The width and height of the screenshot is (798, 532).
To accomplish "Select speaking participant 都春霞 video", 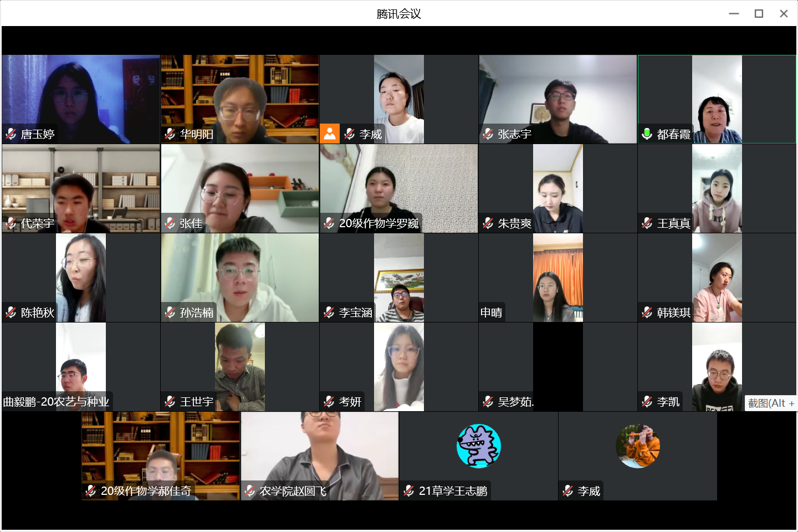I will click(717, 99).
